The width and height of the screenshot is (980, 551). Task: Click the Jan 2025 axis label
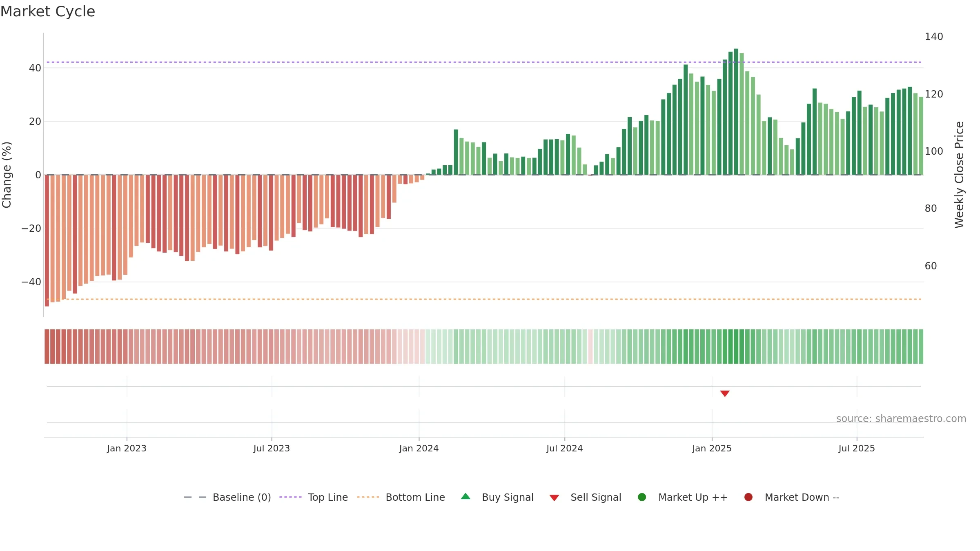(x=712, y=448)
